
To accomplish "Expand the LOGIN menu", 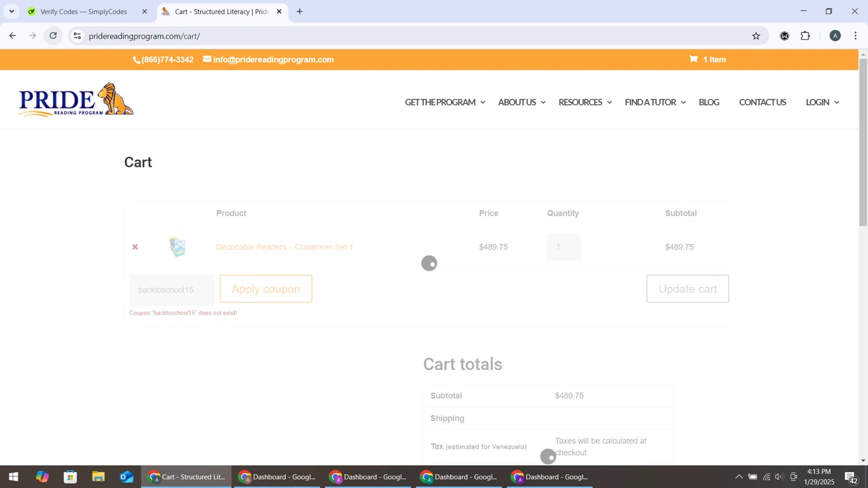I will pyautogui.click(x=822, y=102).
